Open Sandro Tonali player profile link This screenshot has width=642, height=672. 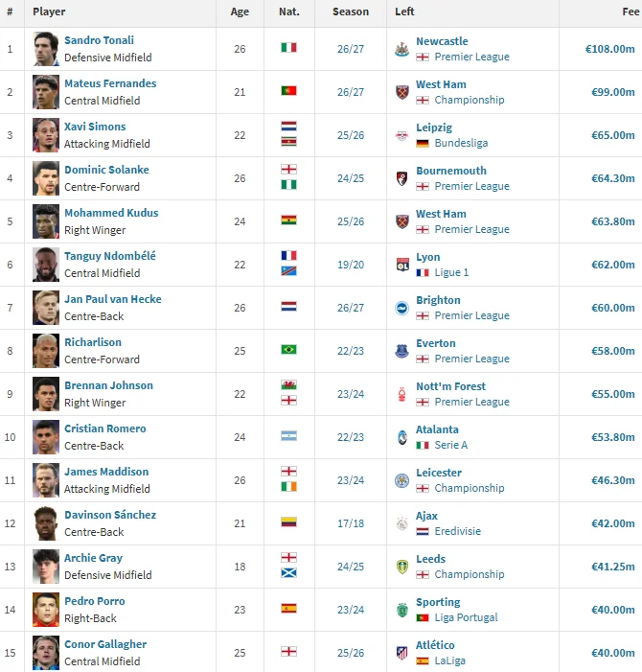click(x=99, y=40)
